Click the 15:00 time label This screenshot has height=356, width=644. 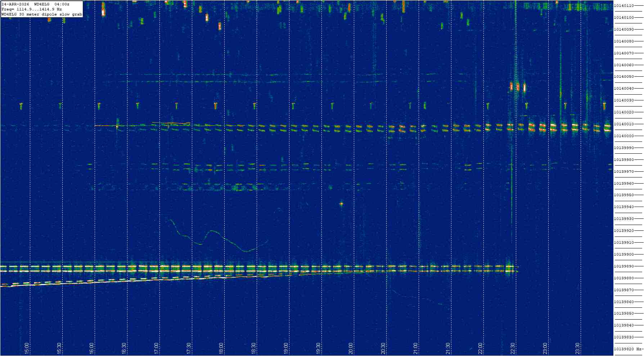click(x=27, y=348)
